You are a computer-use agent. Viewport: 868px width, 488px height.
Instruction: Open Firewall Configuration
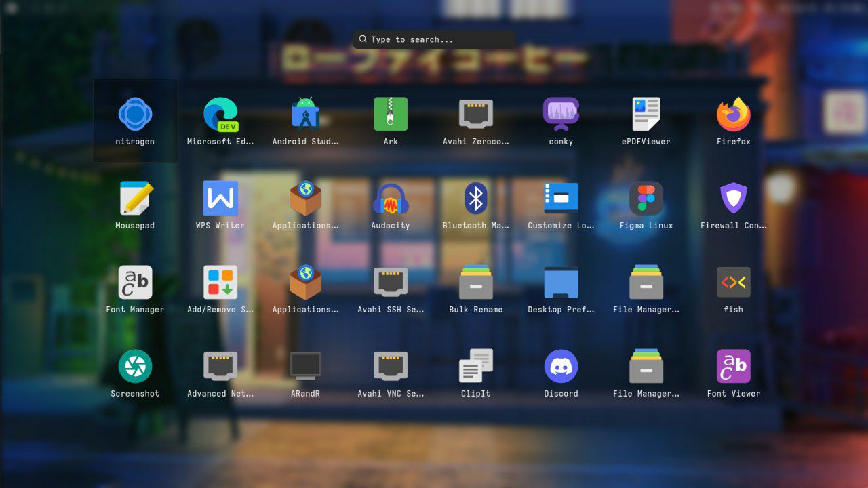pyautogui.click(x=734, y=205)
